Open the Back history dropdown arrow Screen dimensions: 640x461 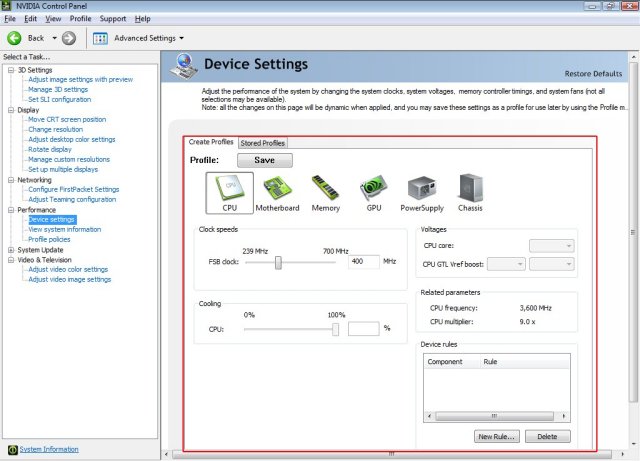tap(54, 38)
